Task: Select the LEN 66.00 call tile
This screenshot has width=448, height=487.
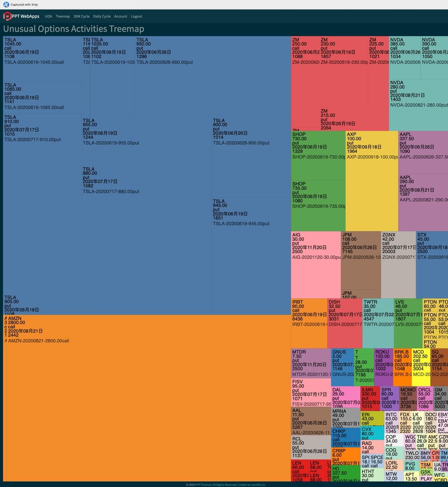Action: [300, 470]
